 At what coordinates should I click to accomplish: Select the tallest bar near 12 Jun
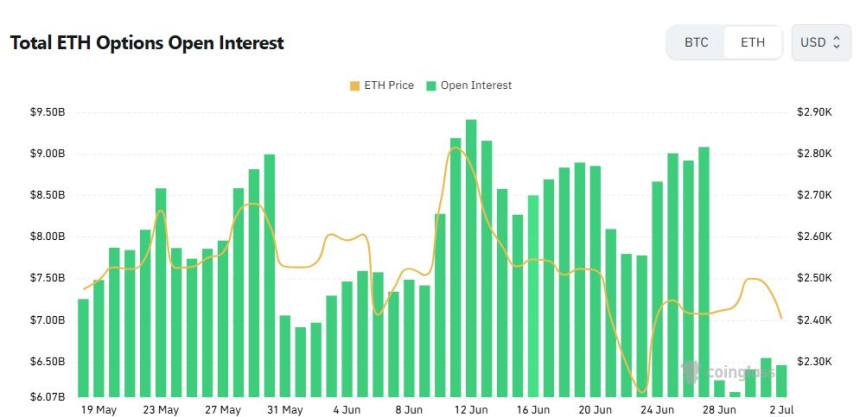(x=471, y=258)
